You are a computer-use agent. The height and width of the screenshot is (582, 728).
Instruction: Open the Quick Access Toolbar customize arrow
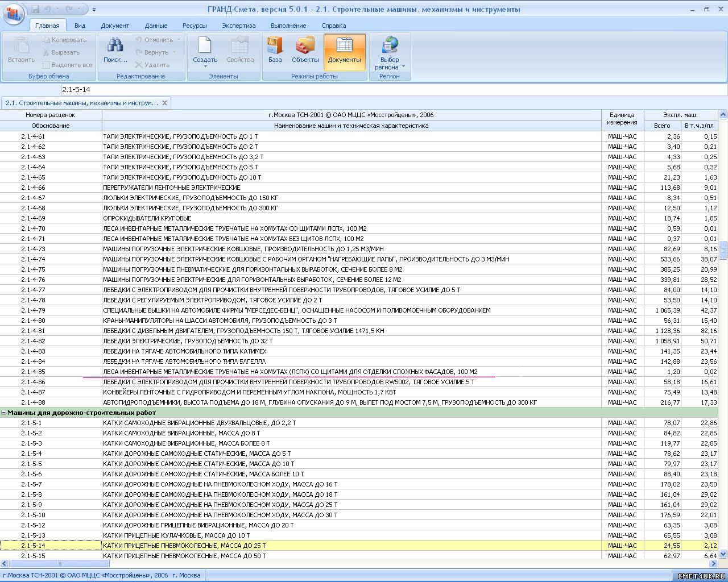click(94, 10)
